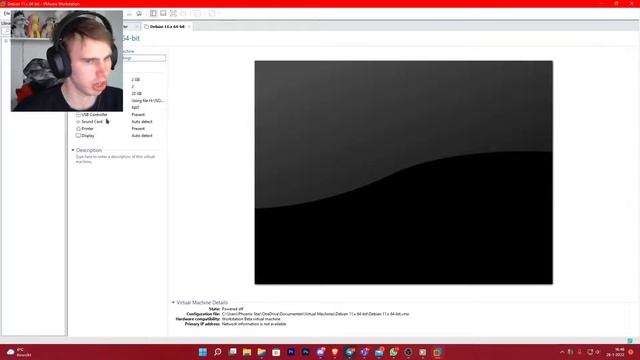Screen dimensions: 640x360
Task: Click the 2 GB memory value
Action: click(x=136, y=80)
